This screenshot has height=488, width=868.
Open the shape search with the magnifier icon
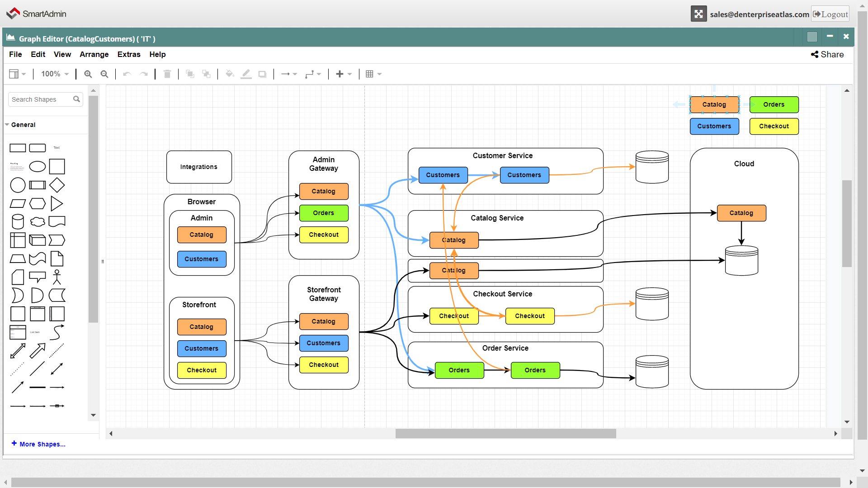tap(76, 99)
